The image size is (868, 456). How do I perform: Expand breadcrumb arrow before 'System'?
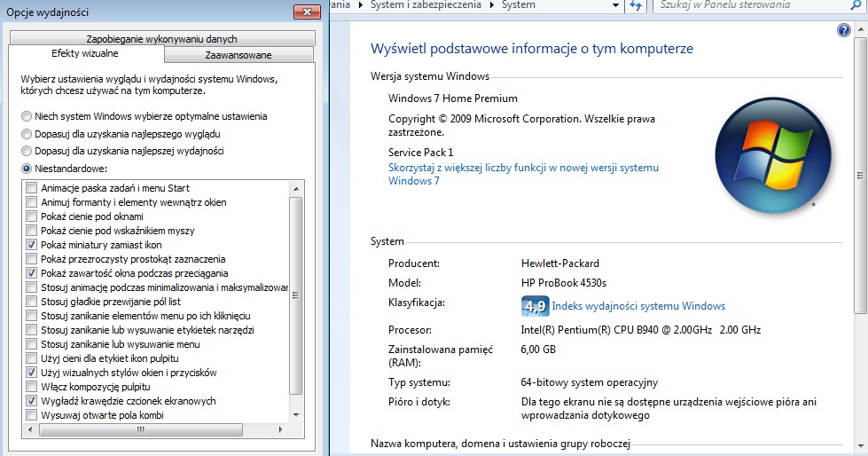point(491,5)
